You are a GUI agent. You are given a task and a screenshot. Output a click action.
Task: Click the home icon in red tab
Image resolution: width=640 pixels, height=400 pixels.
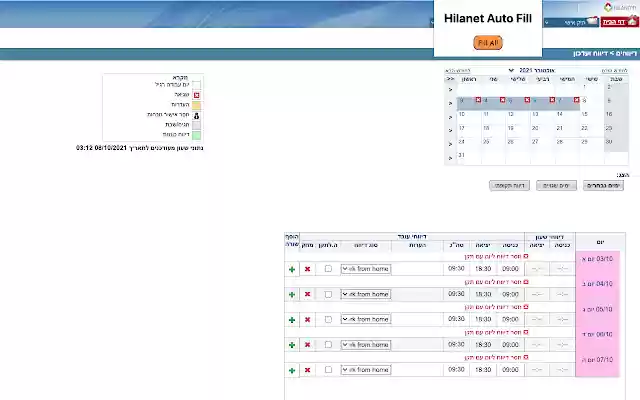(x=632, y=20)
